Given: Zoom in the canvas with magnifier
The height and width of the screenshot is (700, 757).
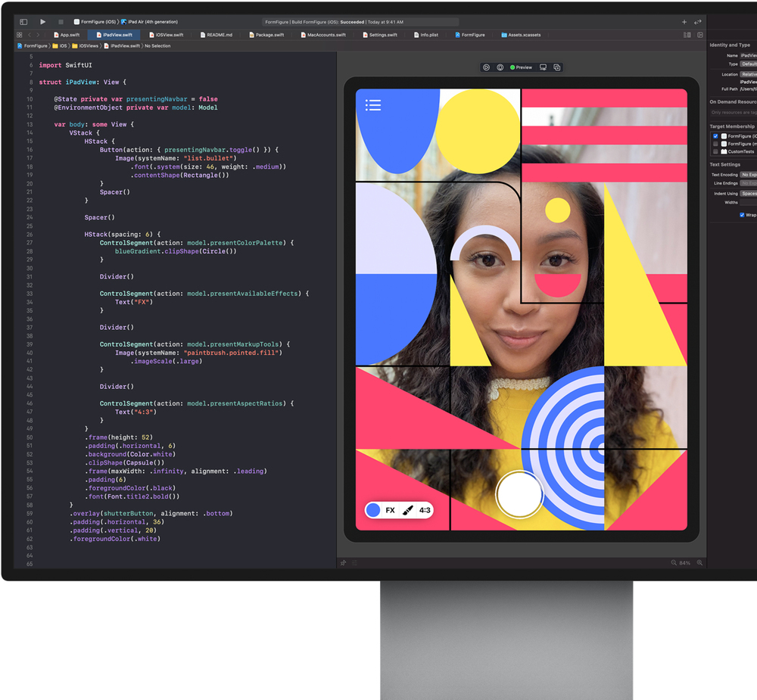Looking at the screenshot, I should [x=699, y=563].
